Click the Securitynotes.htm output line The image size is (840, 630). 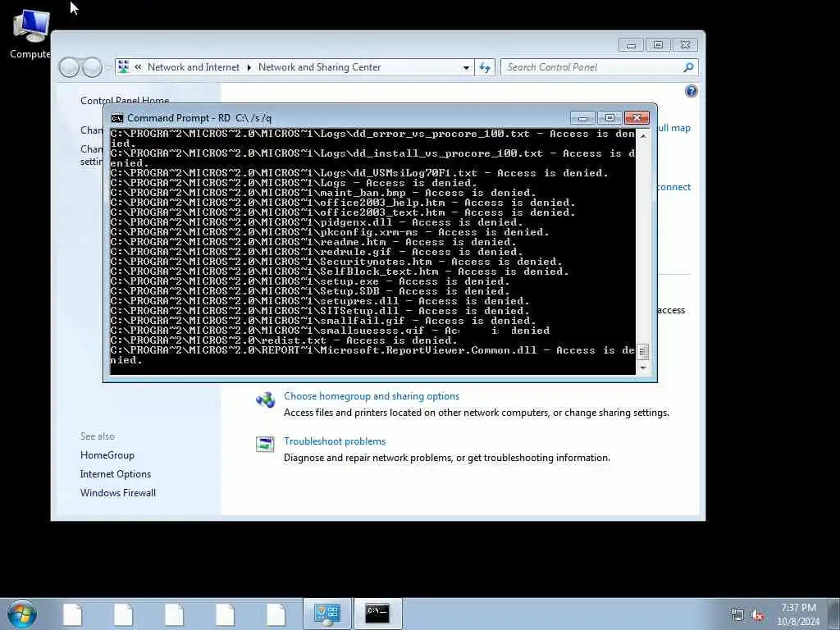tap(337, 262)
